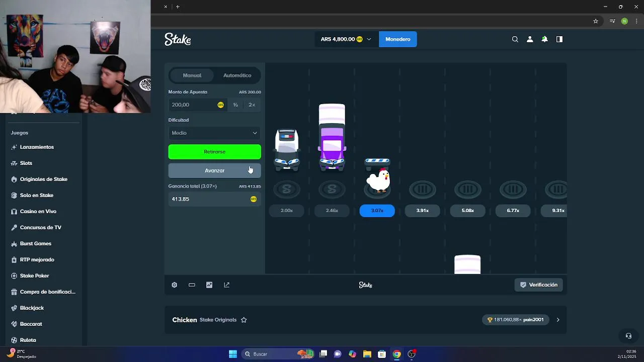
Task: Open the Dificultad Medio dropdown
Action: 214,133
